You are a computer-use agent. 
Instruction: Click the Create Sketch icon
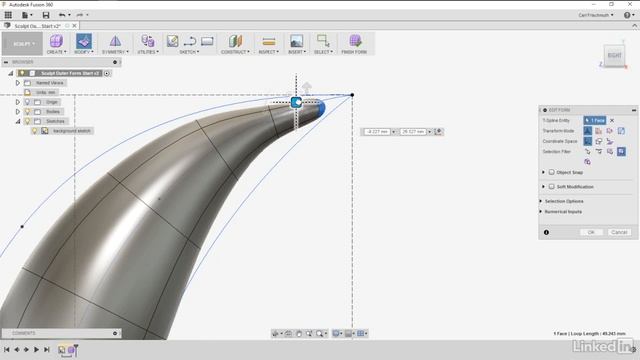[x=173, y=41]
